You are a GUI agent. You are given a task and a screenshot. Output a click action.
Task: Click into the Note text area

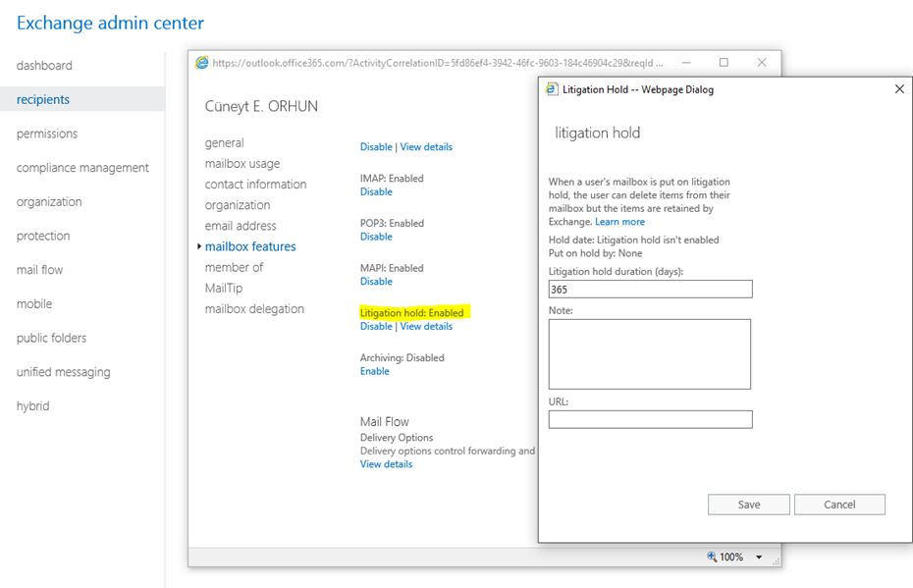(650, 354)
